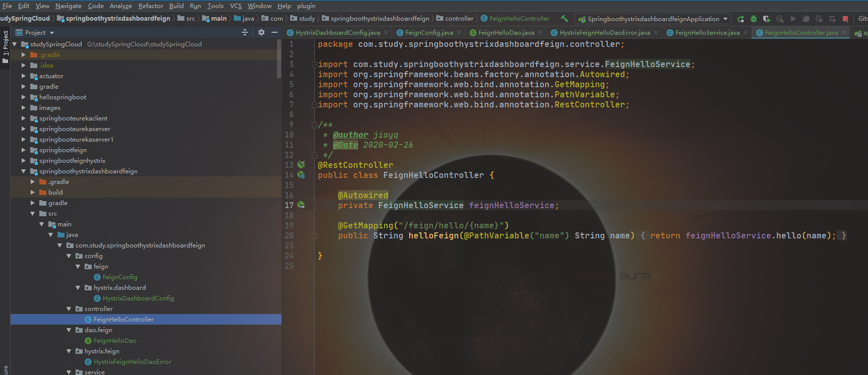This screenshot has width=868, height=375.
Task: Start debugging with the green bug icon
Action: click(x=754, y=19)
